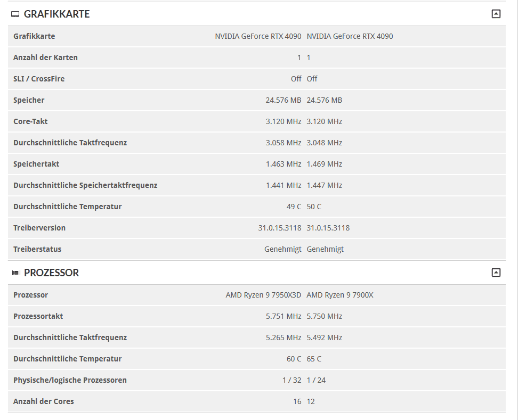The image size is (518, 420).
Task: Click the first NVIDIA GeForce RTX 4090 value
Action: point(258,36)
